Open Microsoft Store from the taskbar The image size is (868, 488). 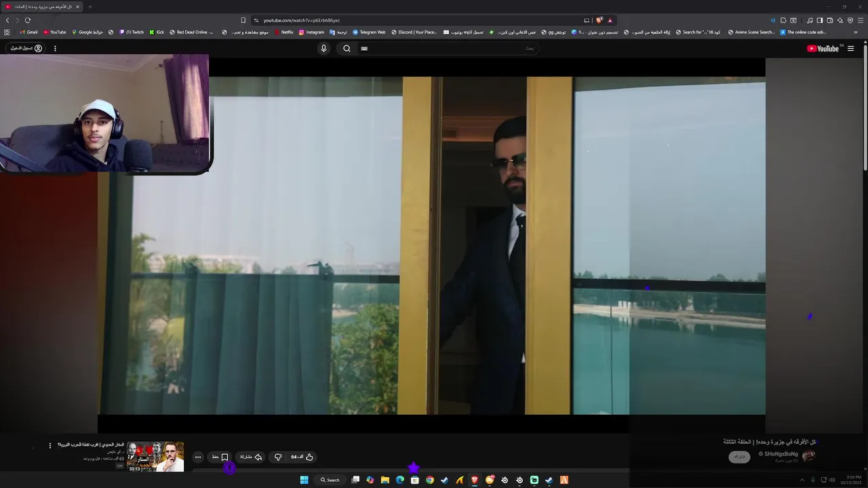[414, 480]
